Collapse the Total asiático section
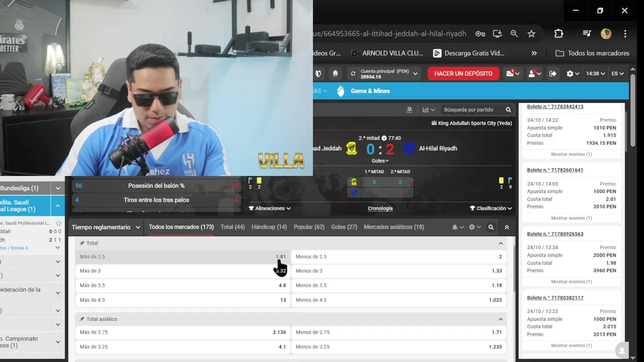644x362 pixels. pos(501,319)
